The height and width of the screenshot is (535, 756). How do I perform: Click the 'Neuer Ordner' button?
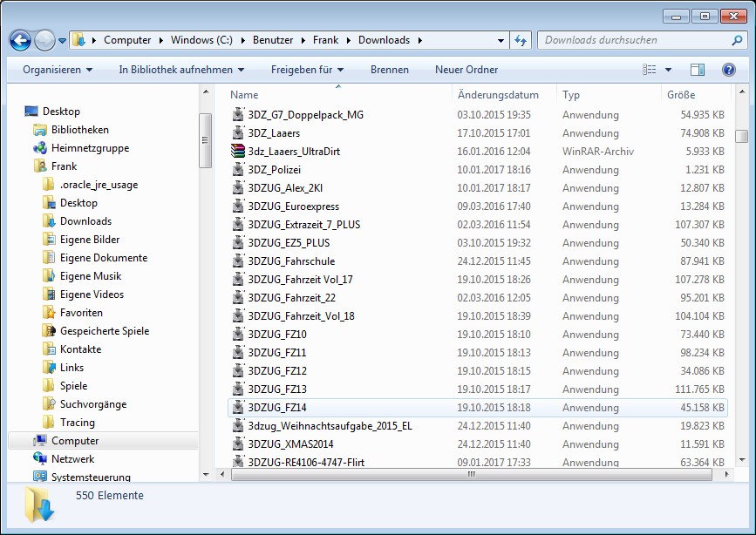pyautogui.click(x=467, y=70)
